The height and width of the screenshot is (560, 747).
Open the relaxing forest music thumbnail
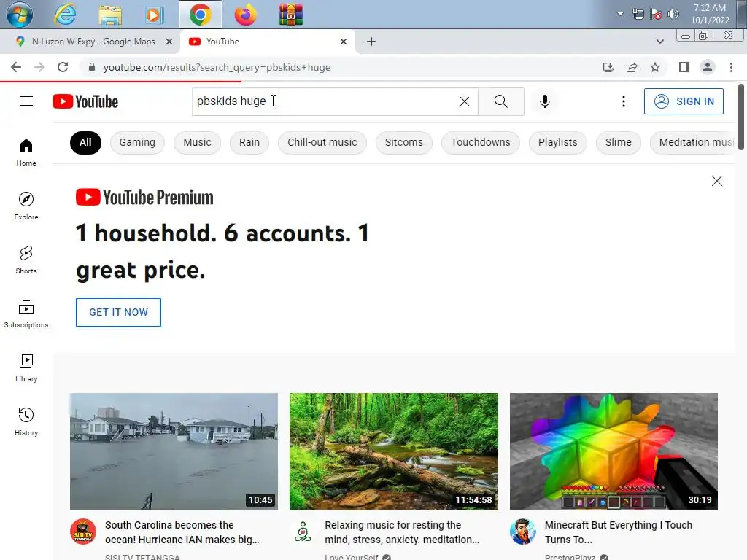393,451
